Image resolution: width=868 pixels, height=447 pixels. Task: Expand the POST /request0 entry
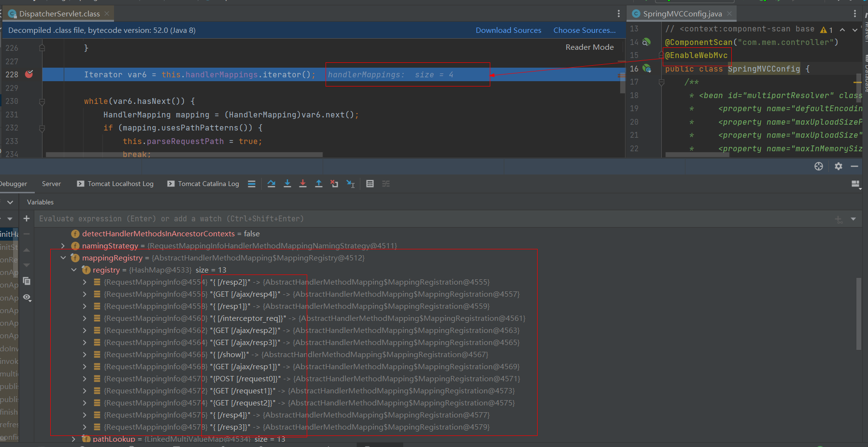click(x=85, y=378)
